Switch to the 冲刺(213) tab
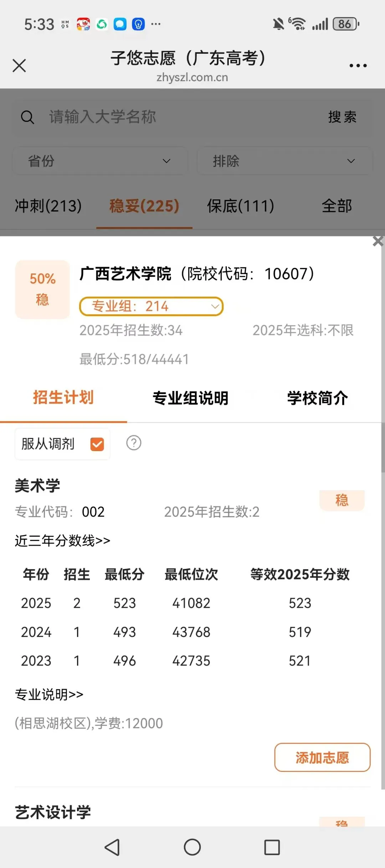The height and width of the screenshot is (868, 385). pos(48,206)
